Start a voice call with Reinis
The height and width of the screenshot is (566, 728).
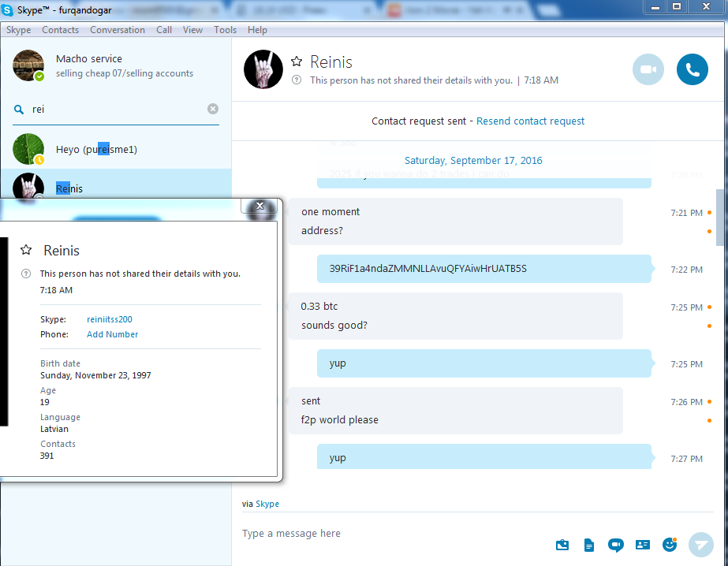pyautogui.click(x=693, y=69)
